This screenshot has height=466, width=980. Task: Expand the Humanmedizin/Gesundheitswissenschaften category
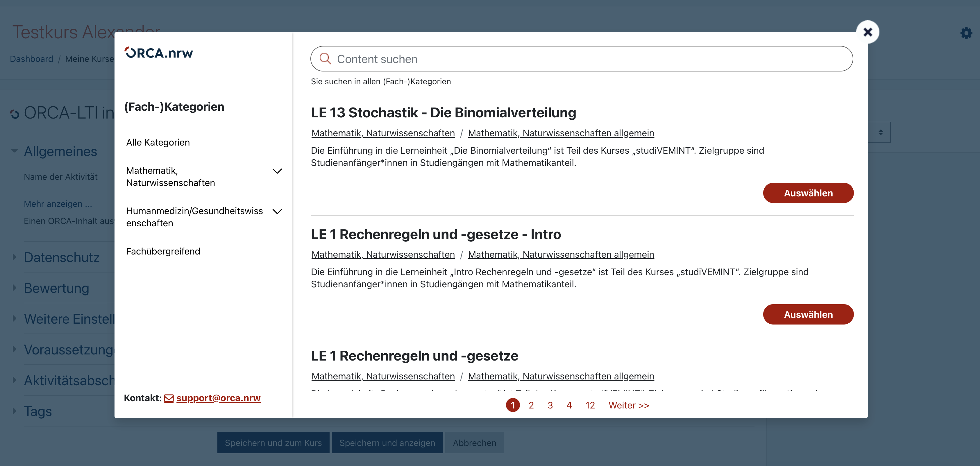pos(277,211)
